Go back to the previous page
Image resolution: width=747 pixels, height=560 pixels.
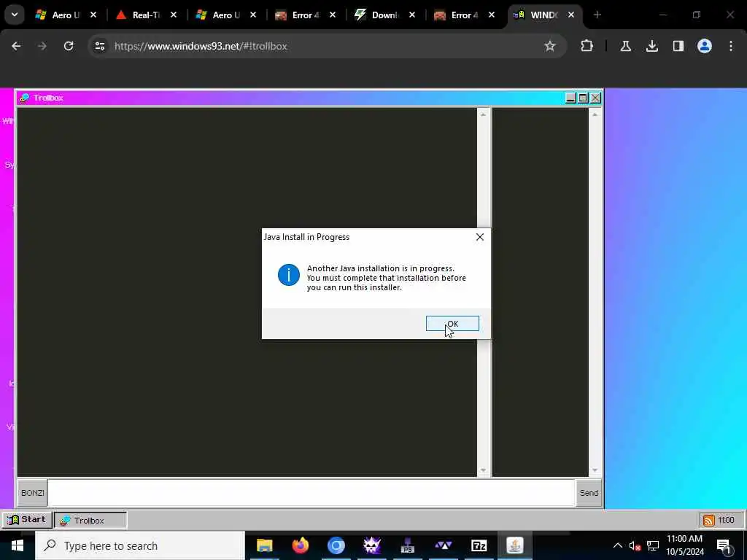[16, 46]
